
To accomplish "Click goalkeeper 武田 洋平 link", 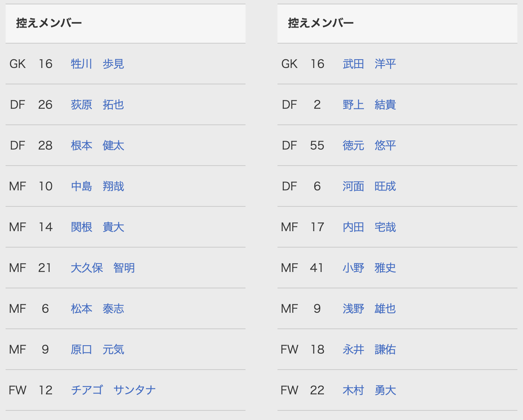I will click(x=369, y=64).
